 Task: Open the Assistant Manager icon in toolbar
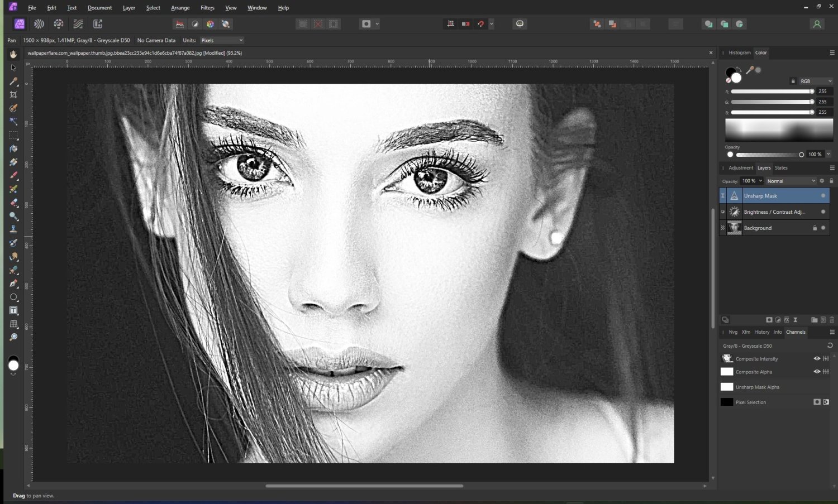[x=520, y=24]
